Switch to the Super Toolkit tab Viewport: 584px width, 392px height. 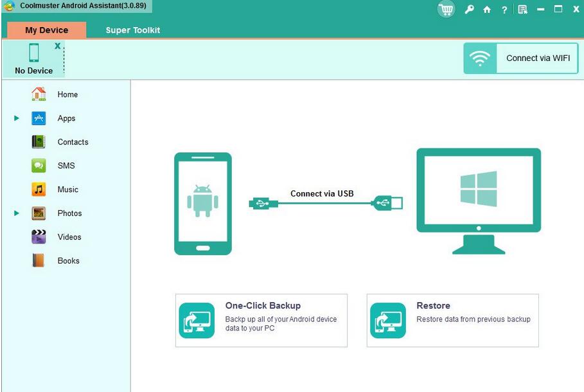(x=133, y=30)
